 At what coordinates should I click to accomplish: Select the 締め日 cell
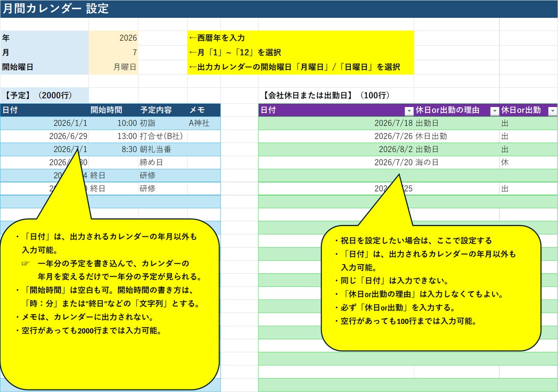pyautogui.click(x=163, y=162)
